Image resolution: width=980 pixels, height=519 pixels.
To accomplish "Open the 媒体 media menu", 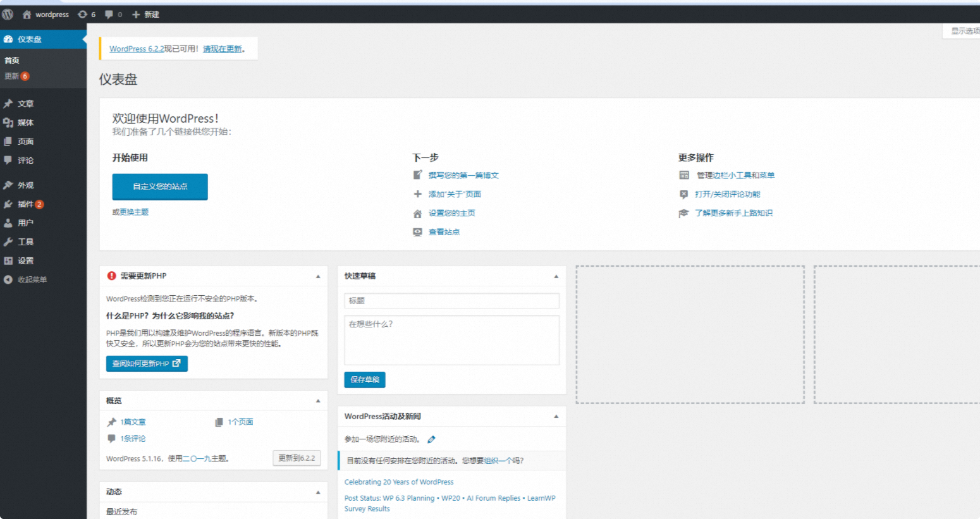I will (x=43, y=123).
